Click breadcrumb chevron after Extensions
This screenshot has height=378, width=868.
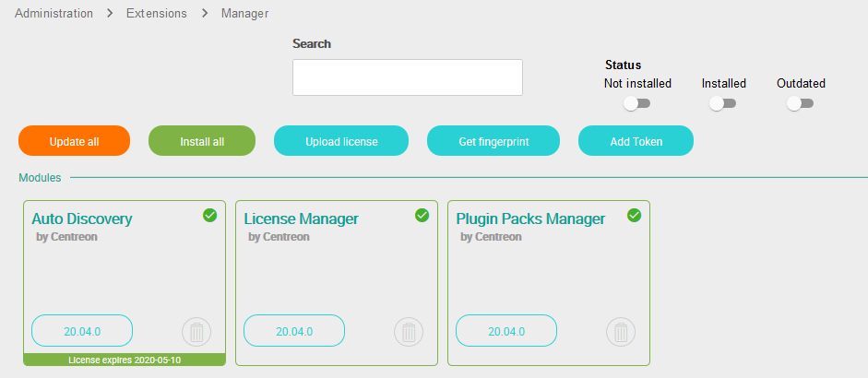click(x=205, y=13)
